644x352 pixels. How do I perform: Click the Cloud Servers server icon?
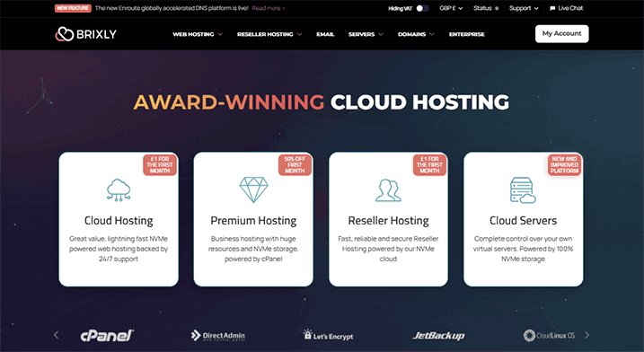point(523,190)
